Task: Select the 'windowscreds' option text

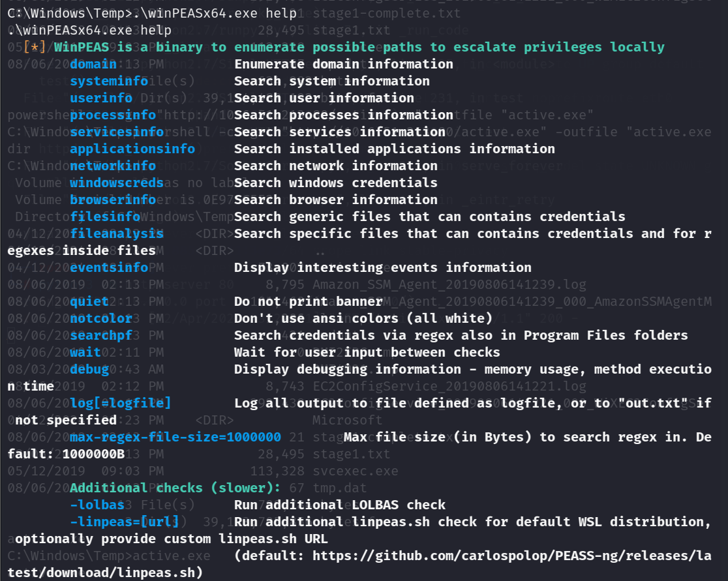Action: [117, 183]
